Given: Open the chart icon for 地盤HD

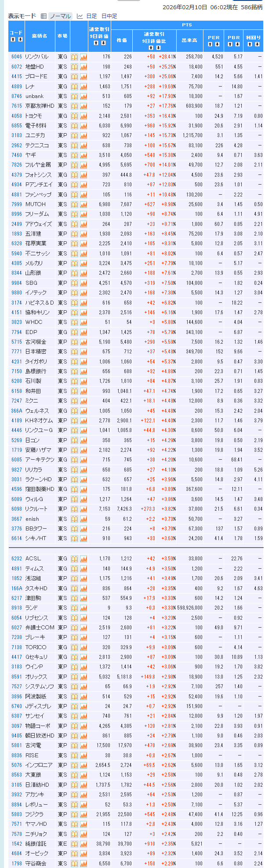Looking at the screenshot, I should 83,67.
